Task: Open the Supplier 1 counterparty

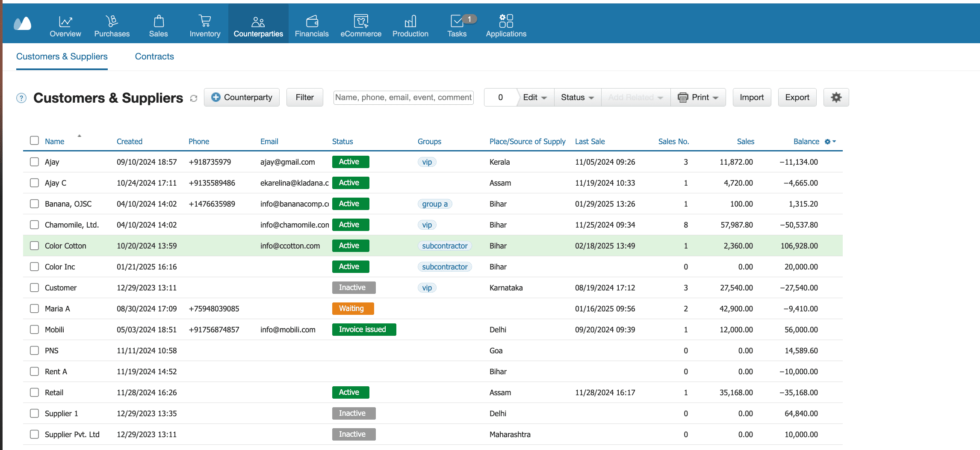Action: coord(433,413)
